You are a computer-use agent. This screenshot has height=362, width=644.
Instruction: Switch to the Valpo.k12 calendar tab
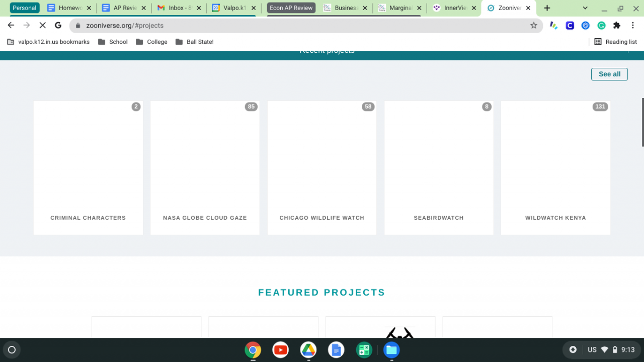pos(234,8)
